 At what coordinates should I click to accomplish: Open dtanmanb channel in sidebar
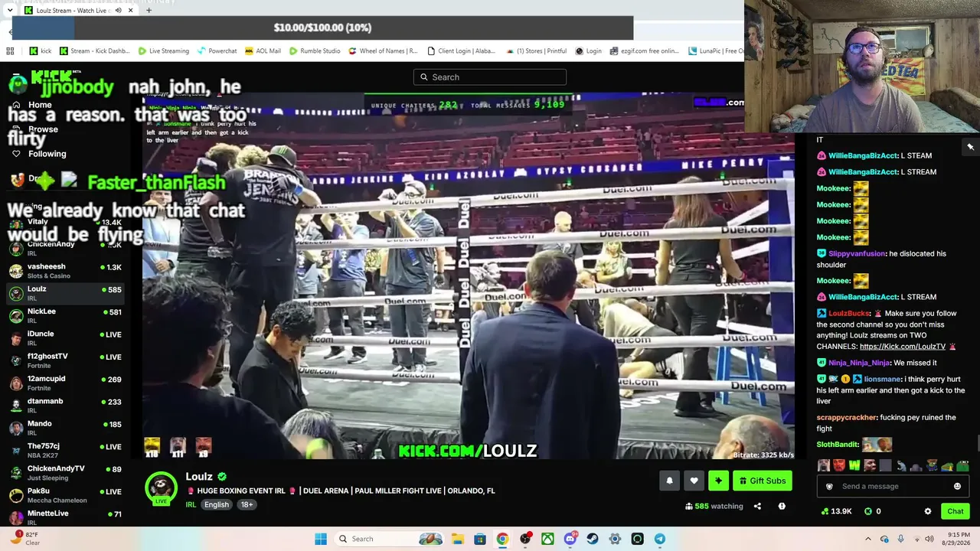click(x=65, y=405)
